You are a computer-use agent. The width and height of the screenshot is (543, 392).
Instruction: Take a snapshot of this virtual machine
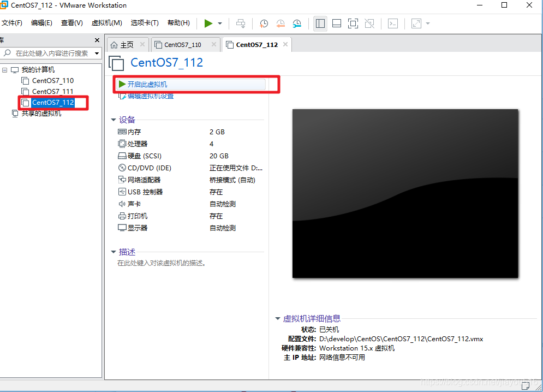pyautogui.click(x=264, y=23)
